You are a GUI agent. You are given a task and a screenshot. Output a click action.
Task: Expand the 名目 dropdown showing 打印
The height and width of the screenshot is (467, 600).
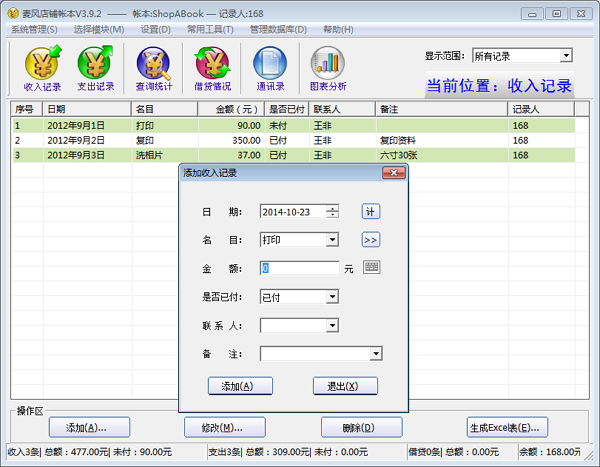click(x=332, y=240)
